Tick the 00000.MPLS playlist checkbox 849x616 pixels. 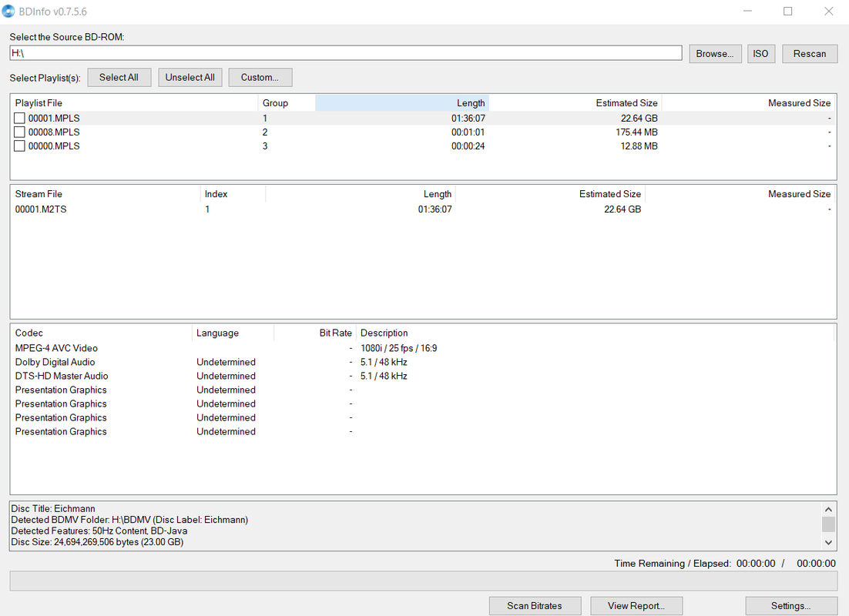19,146
